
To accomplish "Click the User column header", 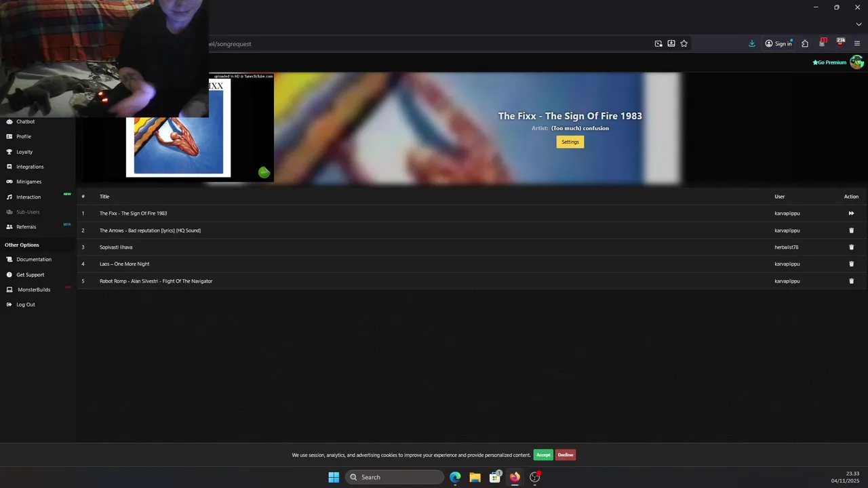I will 780,197.
